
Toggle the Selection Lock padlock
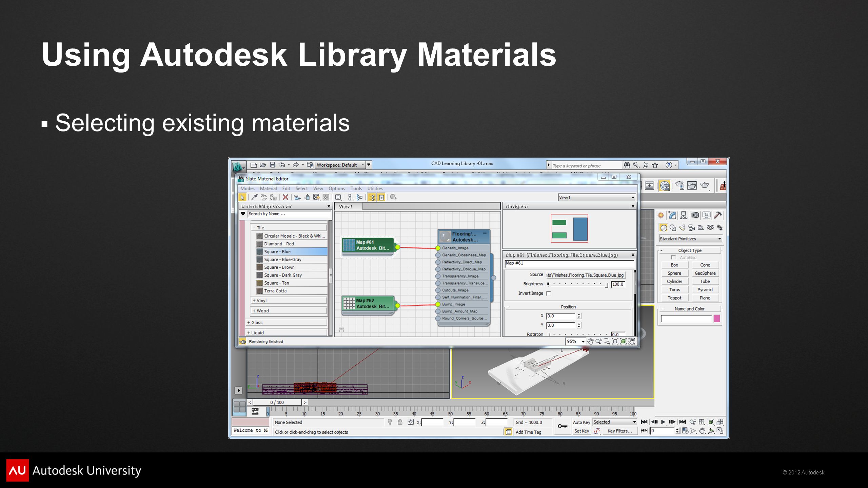(x=400, y=422)
